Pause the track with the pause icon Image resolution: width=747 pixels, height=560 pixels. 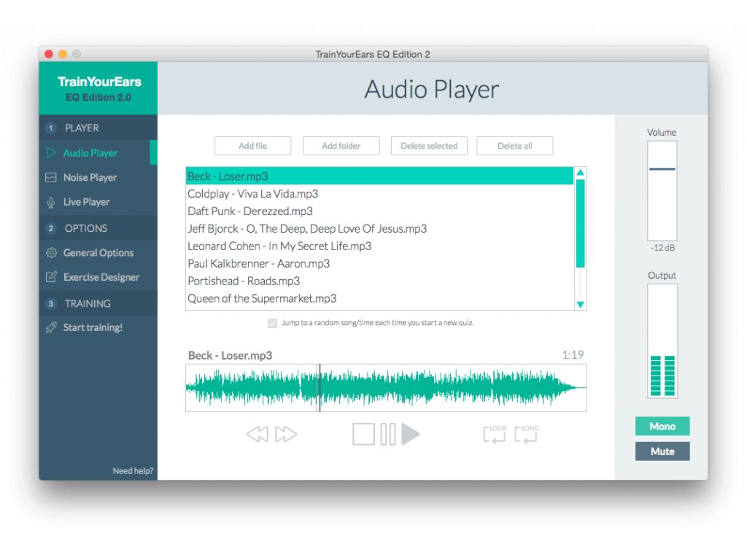click(x=388, y=434)
